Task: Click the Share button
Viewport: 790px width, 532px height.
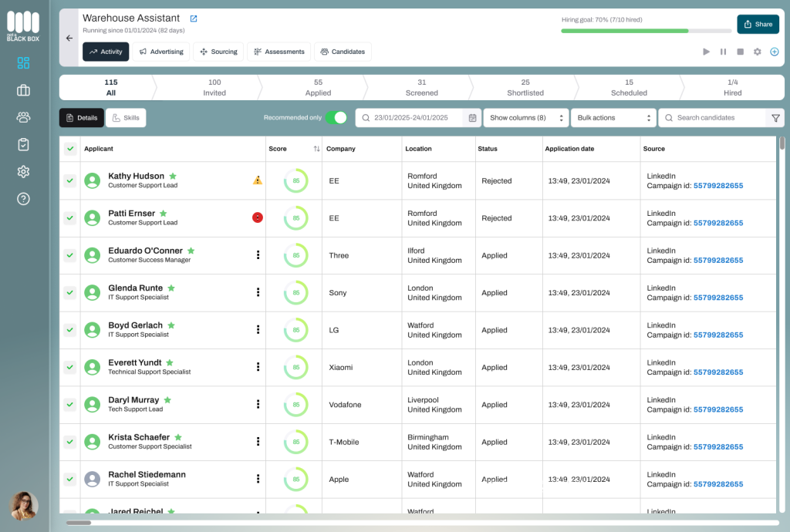Action: (x=758, y=24)
